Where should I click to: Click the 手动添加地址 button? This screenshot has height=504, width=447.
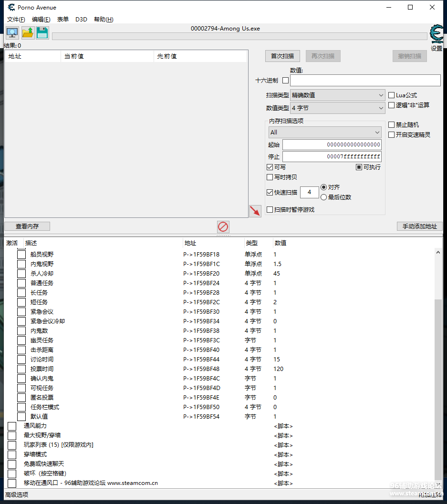pyautogui.click(x=419, y=226)
